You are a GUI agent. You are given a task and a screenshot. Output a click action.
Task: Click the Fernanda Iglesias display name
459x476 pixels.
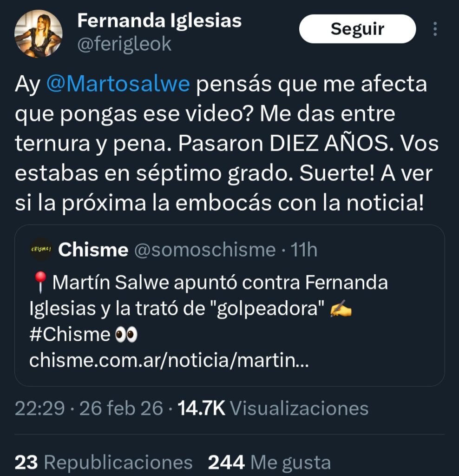click(159, 21)
